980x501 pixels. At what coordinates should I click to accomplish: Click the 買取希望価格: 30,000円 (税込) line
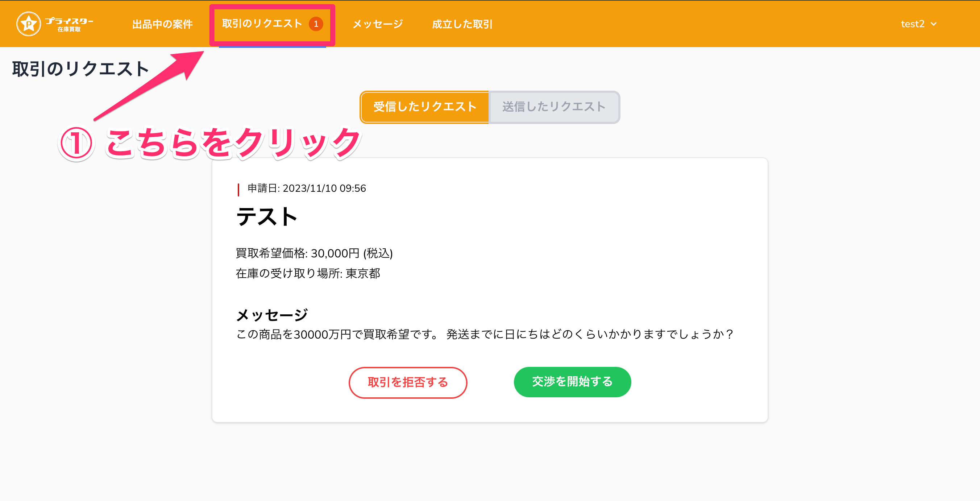pos(314,253)
